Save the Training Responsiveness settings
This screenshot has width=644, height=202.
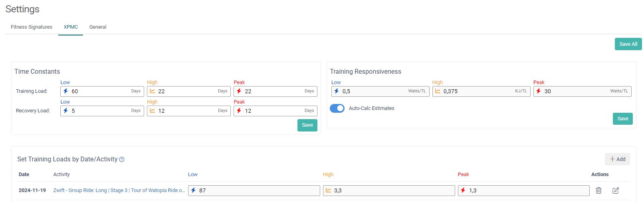pyautogui.click(x=622, y=119)
